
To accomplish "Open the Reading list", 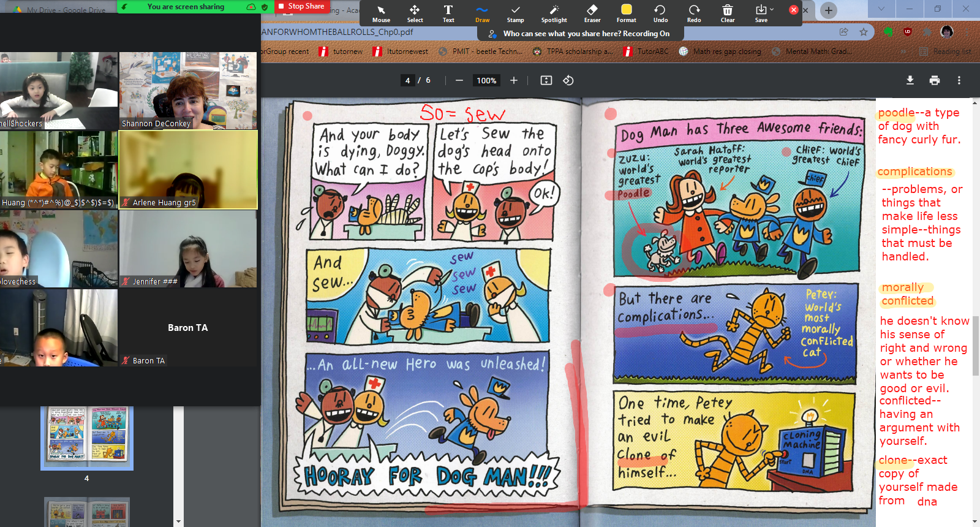I will pyautogui.click(x=946, y=51).
